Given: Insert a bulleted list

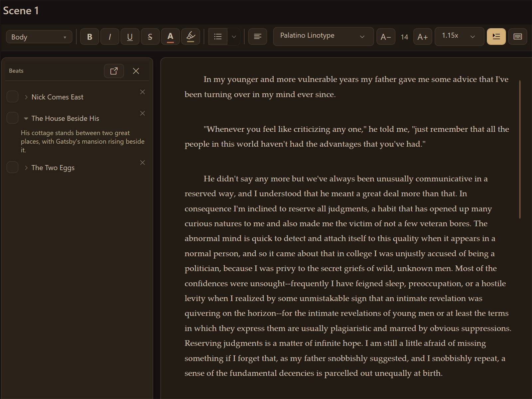Looking at the screenshot, I should (218, 37).
